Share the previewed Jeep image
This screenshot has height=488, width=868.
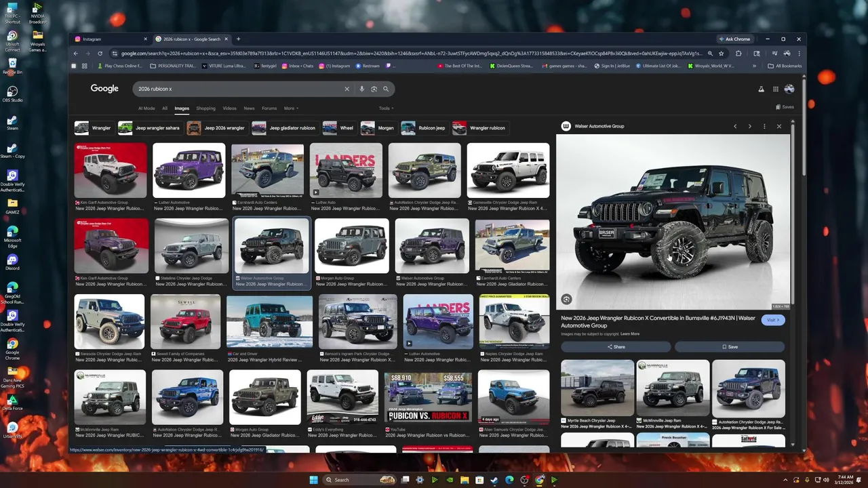pos(616,346)
